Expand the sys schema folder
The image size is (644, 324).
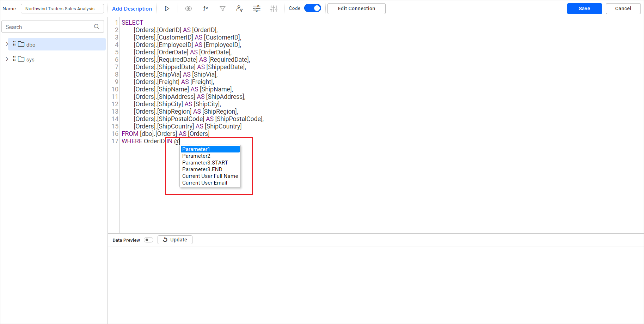(7, 59)
